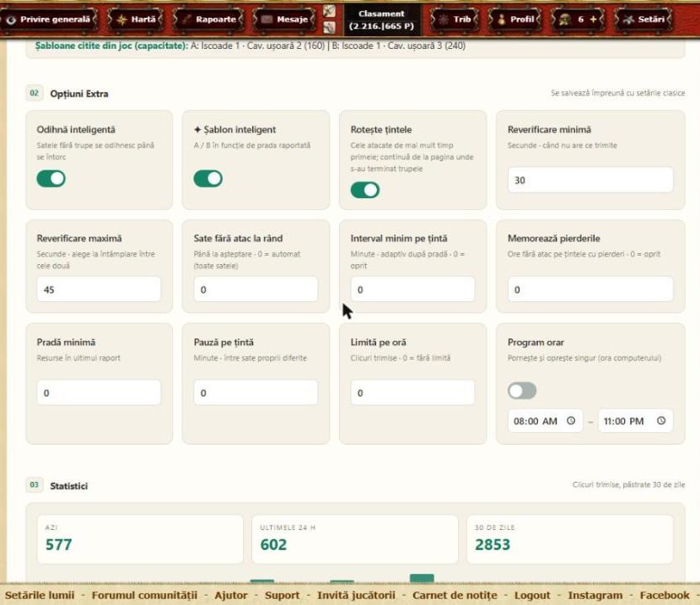Focus the Sate fără atac la rând field
Screen dimensions: 700x605
256,289
